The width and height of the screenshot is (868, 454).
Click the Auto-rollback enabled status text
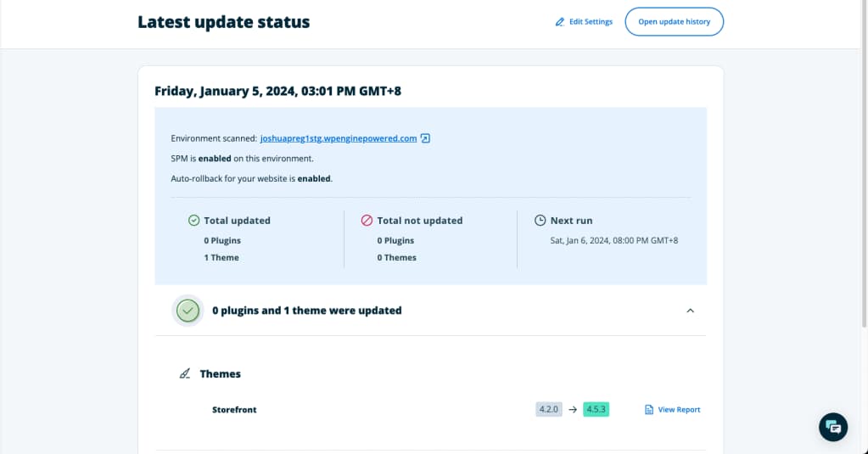(251, 178)
